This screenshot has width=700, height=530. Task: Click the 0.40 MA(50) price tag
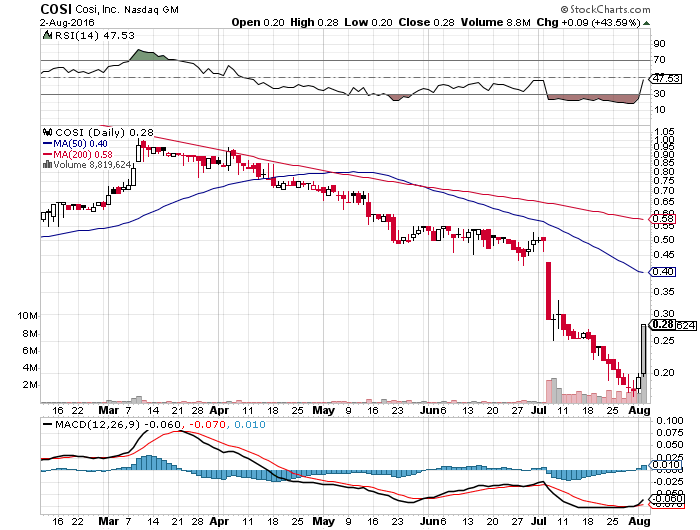pyautogui.click(x=662, y=271)
